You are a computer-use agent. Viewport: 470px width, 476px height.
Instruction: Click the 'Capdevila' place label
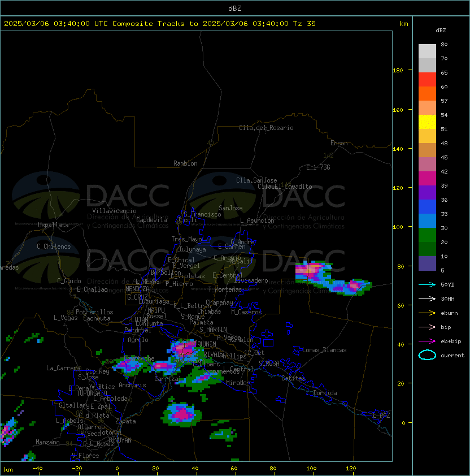[x=152, y=220]
